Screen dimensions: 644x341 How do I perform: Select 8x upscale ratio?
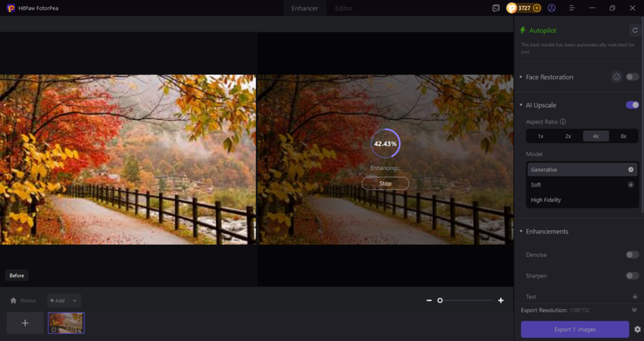click(x=624, y=136)
